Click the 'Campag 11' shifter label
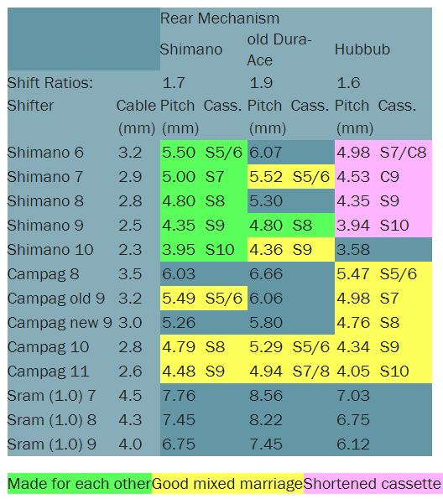 coord(49,372)
